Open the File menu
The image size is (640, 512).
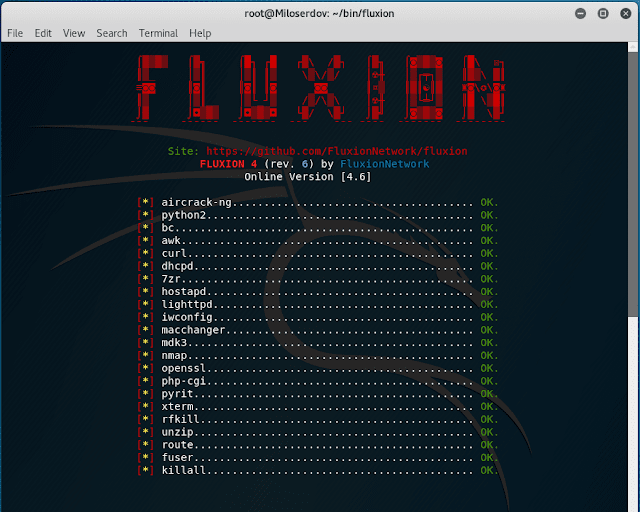pyautogui.click(x=15, y=33)
